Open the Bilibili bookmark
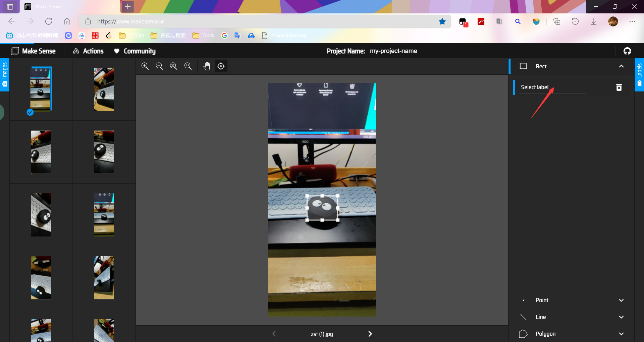The image size is (644, 342). pyautogui.click(x=32, y=36)
